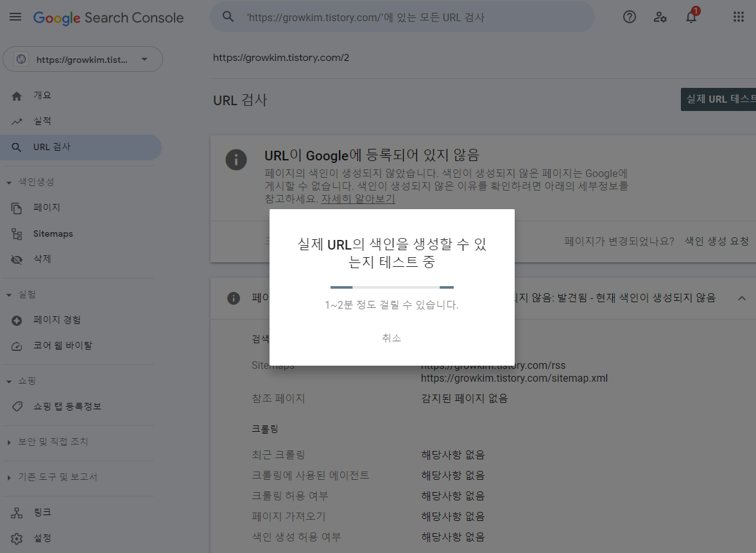
Task: Open the hamburger main menu
Action: pyautogui.click(x=15, y=17)
